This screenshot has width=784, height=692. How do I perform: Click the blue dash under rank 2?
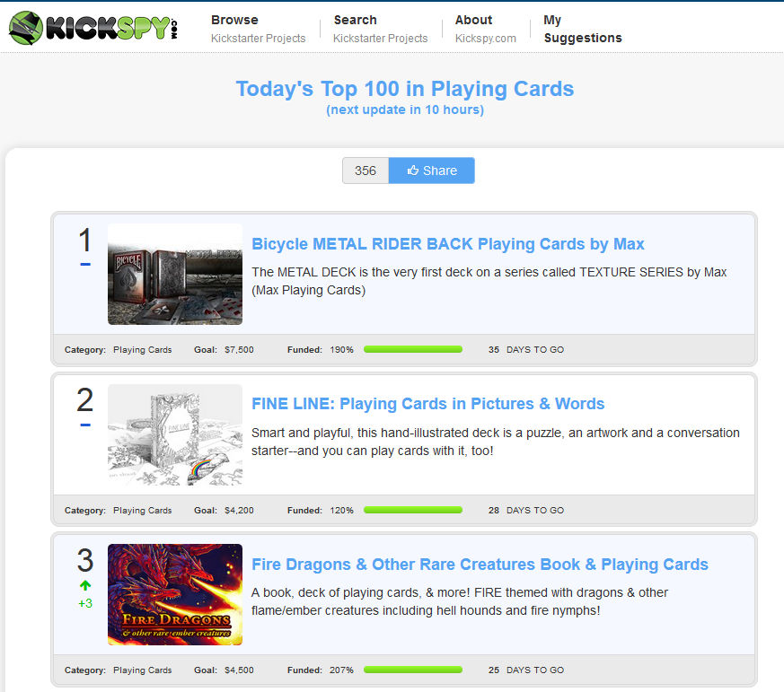85,425
